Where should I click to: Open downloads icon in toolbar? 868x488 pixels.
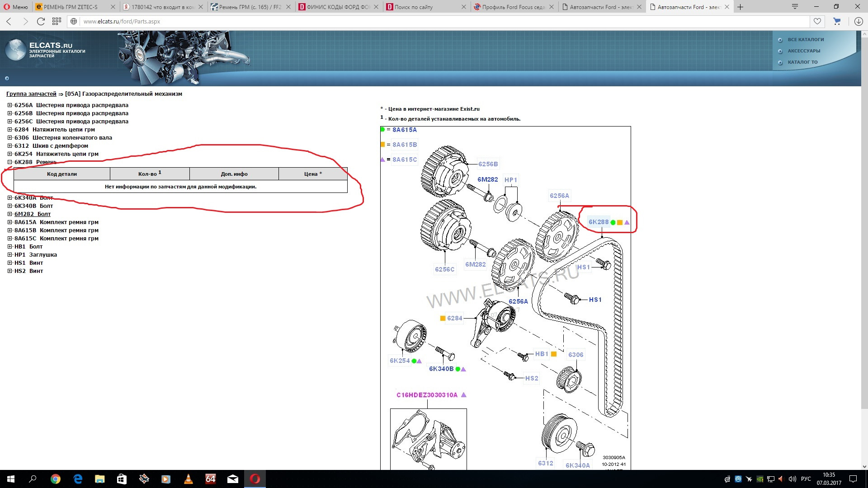pyautogui.click(x=859, y=21)
